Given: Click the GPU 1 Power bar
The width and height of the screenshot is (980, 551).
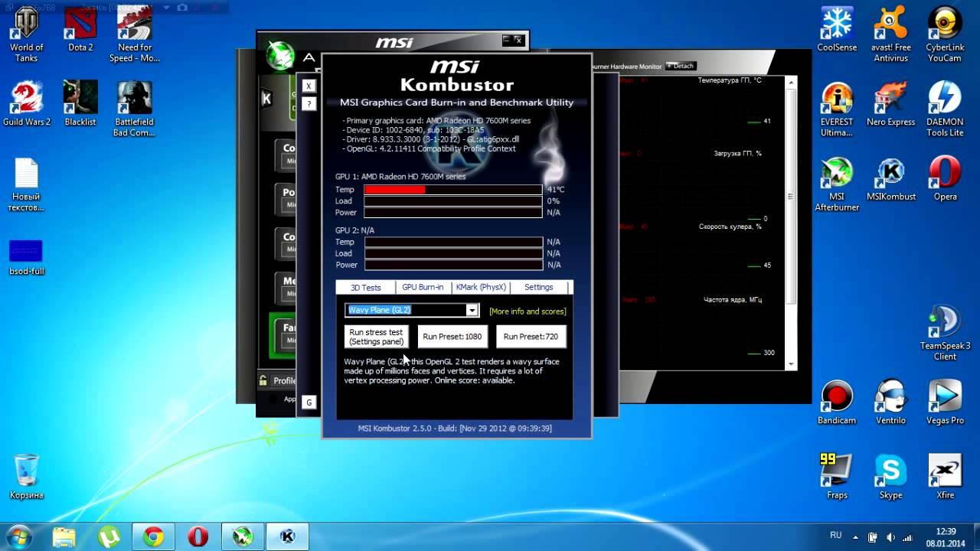Looking at the screenshot, I should (453, 212).
